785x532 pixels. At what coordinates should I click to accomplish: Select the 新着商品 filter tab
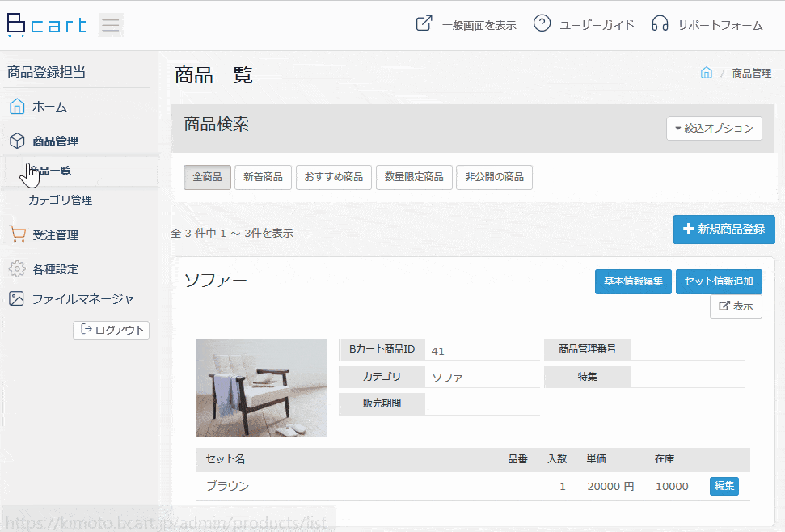coord(263,177)
